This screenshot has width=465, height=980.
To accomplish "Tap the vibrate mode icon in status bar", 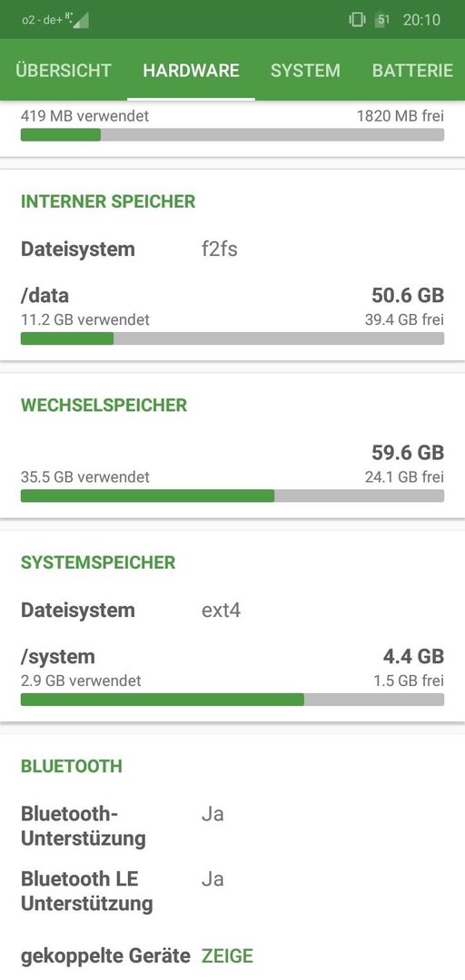I will (x=357, y=19).
